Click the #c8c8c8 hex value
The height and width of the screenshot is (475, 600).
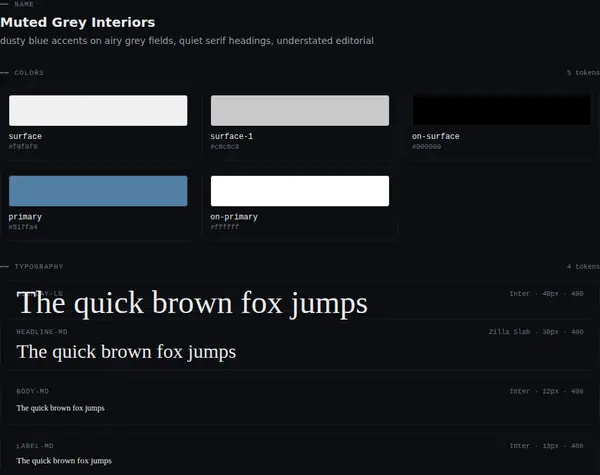tap(225, 147)
